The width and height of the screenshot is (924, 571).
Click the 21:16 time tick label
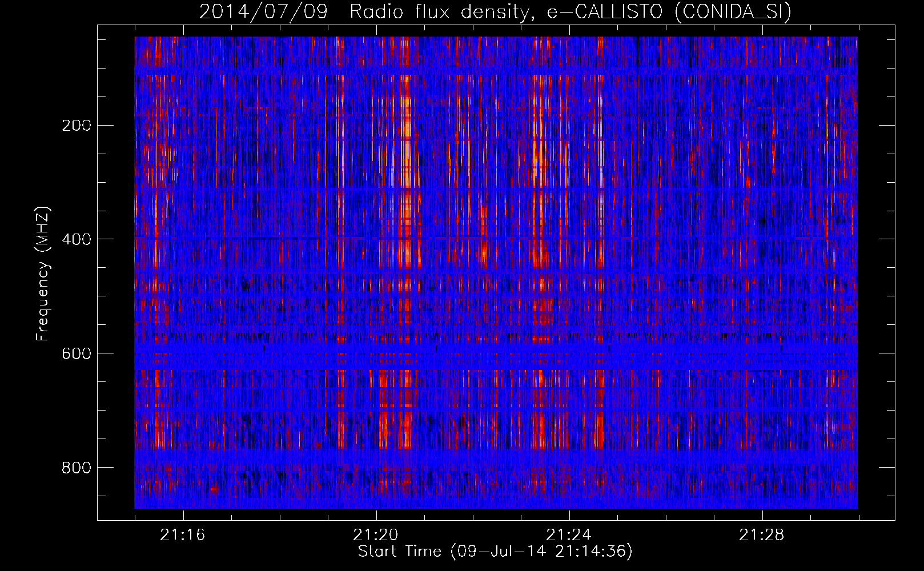point(183,535)
